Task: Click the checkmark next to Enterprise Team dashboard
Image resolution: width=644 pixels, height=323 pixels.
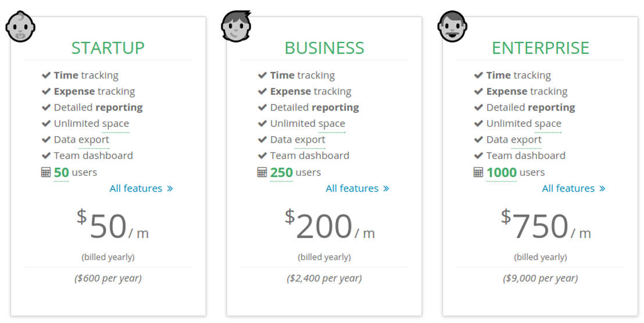Action: [478, 155]
